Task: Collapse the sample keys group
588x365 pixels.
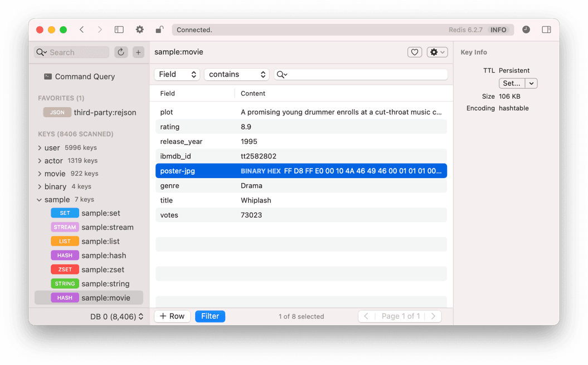Action: (40, 200)
